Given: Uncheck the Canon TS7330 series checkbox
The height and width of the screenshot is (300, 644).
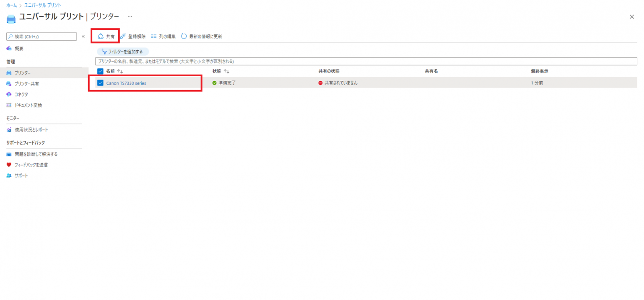Looking at the screenshot, I should pos(100,83).
